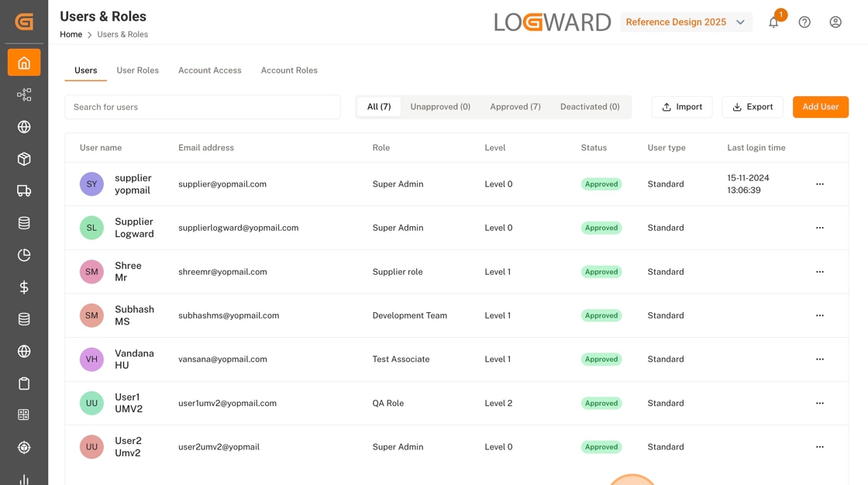The image size is (868, 485).
Task: Click the Role column header
Action: pyautogui.click(x=381, y=148)
